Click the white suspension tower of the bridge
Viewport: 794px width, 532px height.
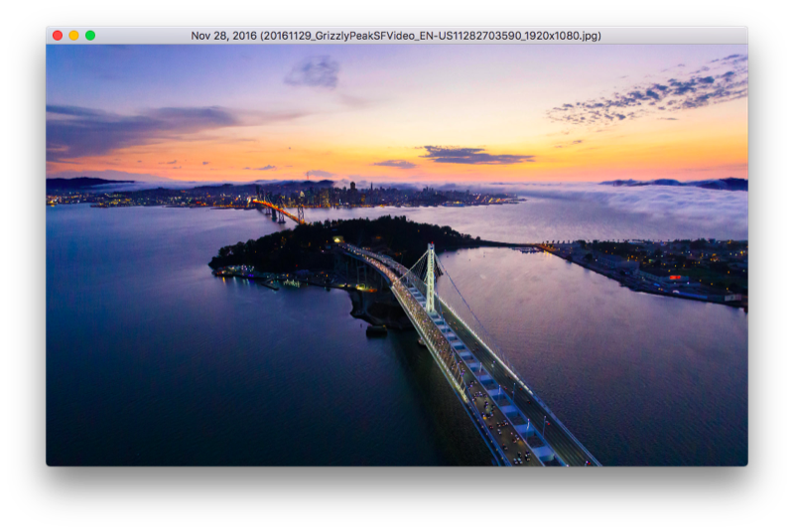click(430, 276)
